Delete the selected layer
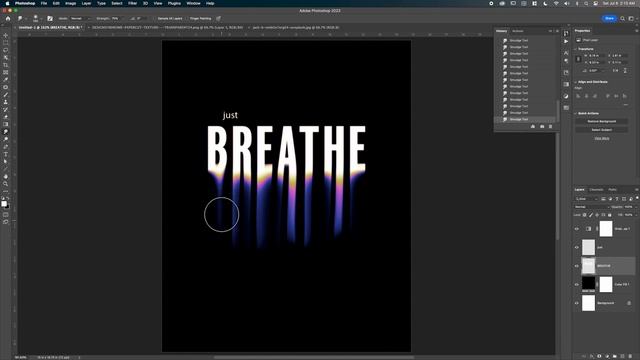 click(630, 356)
